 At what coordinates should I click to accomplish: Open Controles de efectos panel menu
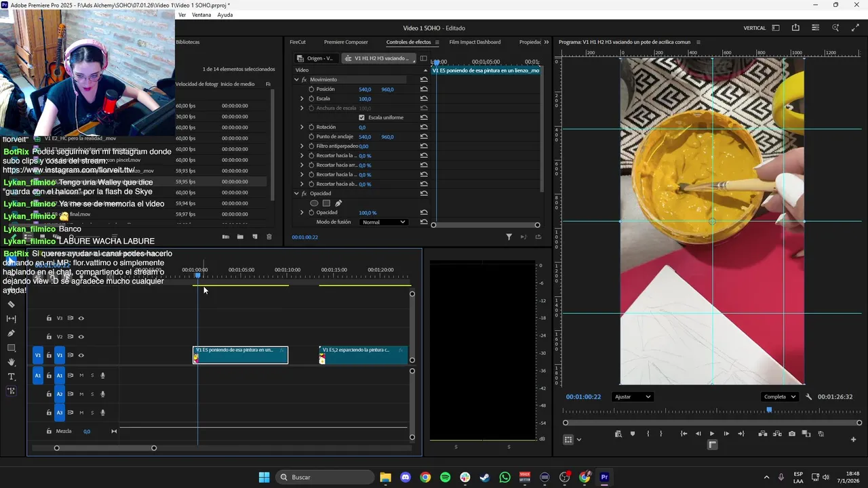[x=437, y=42]
